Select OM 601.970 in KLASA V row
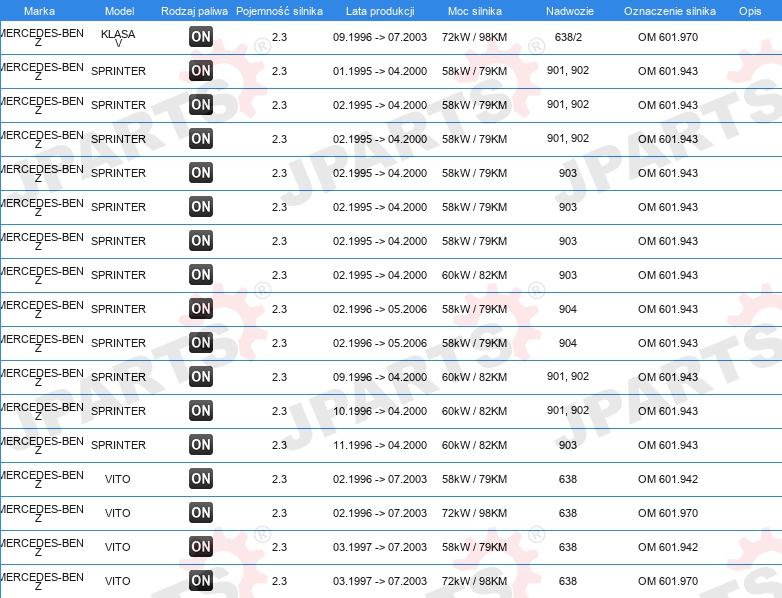This screenshot has width=782, height=598. click(668, 37)
